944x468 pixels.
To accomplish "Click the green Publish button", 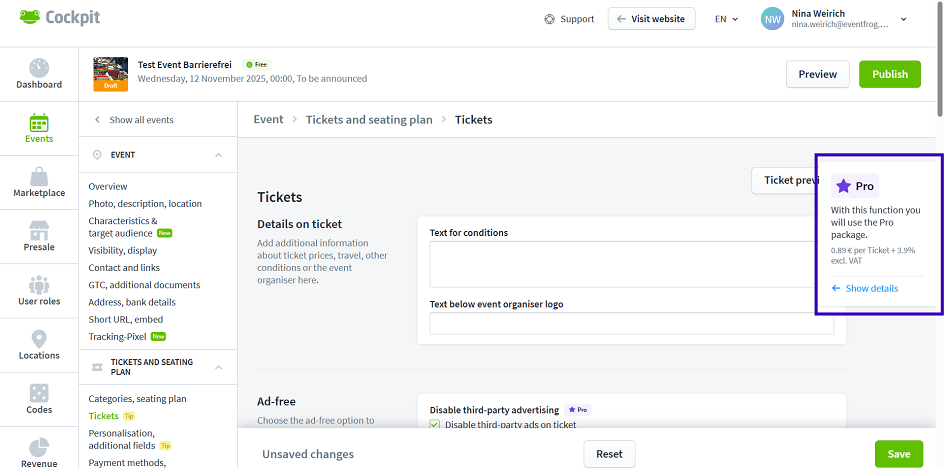I will pyautogui.click(x=889, y=74).
